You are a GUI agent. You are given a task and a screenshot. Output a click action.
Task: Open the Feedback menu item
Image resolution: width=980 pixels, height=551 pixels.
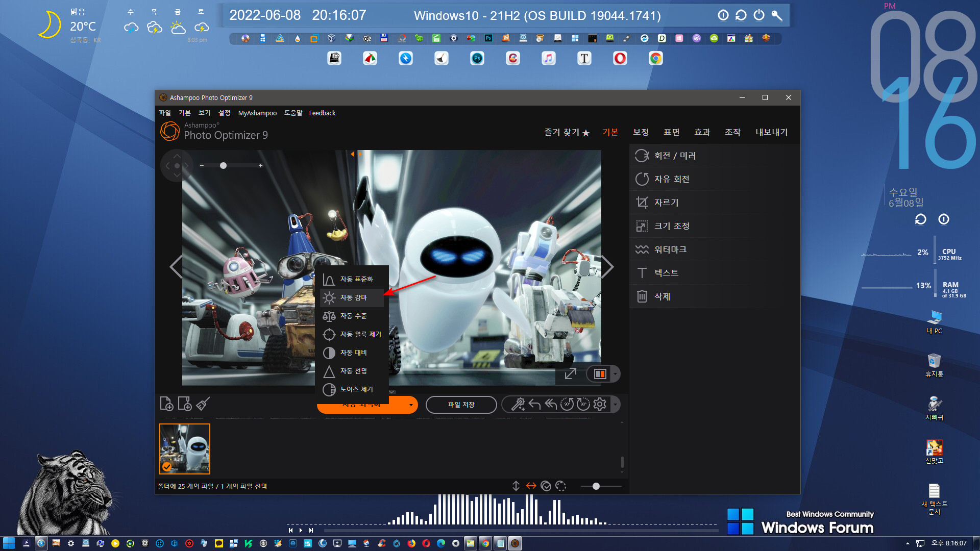click(322, 113)
